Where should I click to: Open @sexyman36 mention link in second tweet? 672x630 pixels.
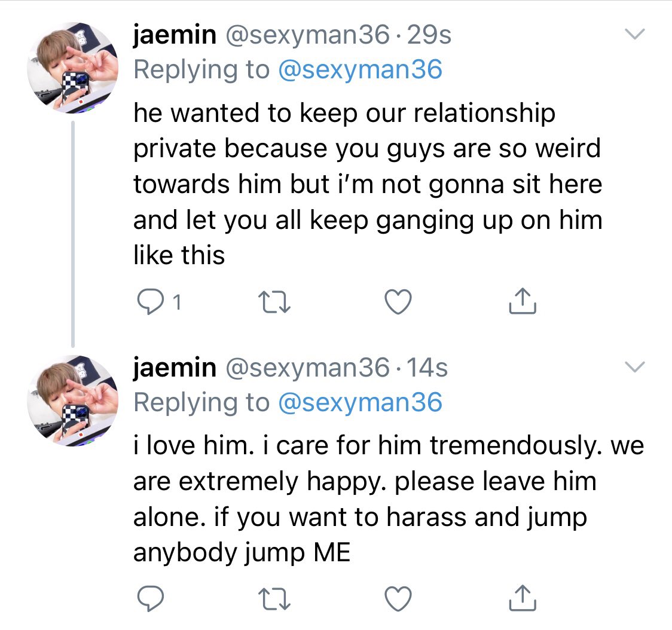point(360,402)
